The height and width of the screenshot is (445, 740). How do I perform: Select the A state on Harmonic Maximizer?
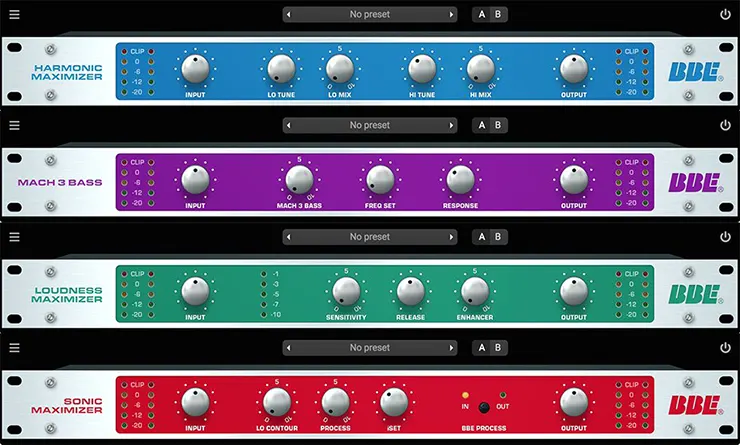pyautogui.click(x=481, y=15)
